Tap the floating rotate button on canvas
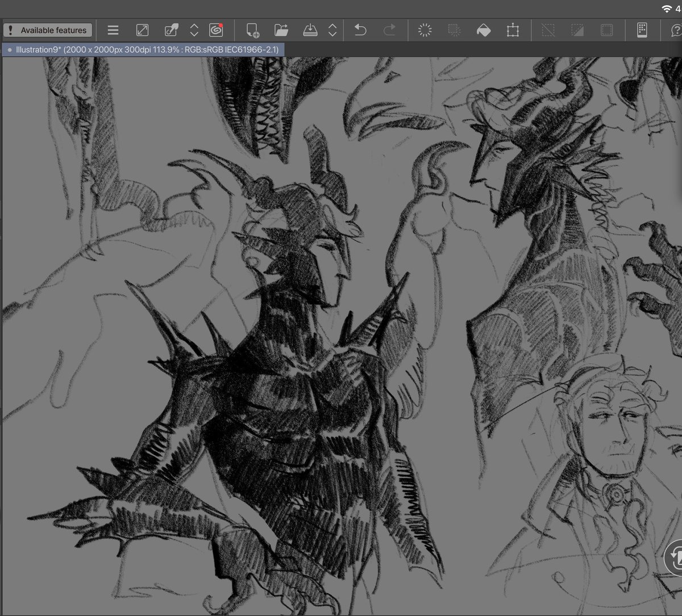The height and width of the screenshot is (616, 682). [674, 557]
